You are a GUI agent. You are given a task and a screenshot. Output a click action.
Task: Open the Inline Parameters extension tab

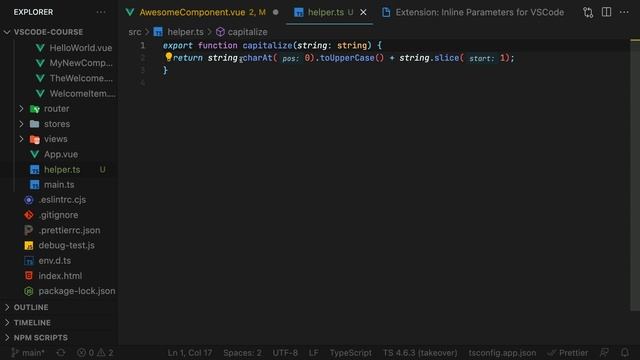point(473,12)
